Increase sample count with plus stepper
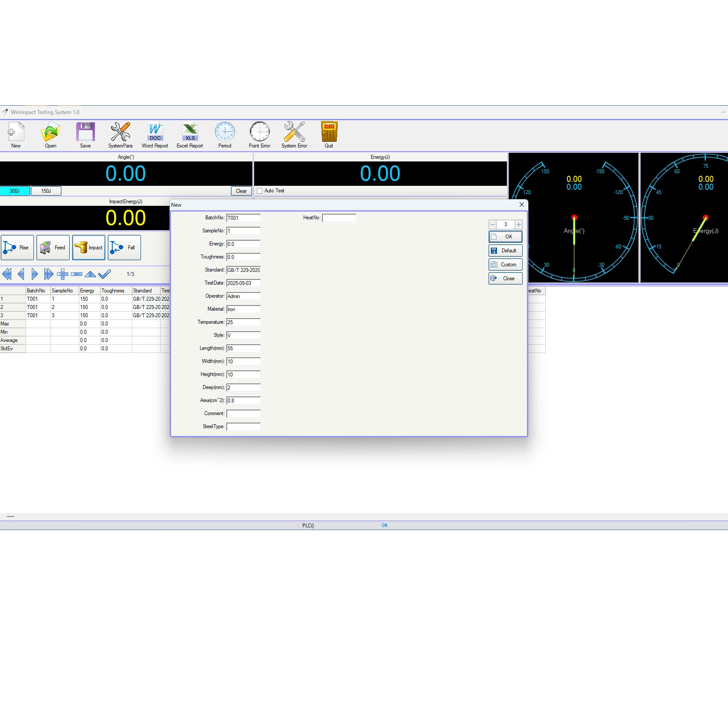The width and height of the screenshot is (728, 728). click(518, 225)
